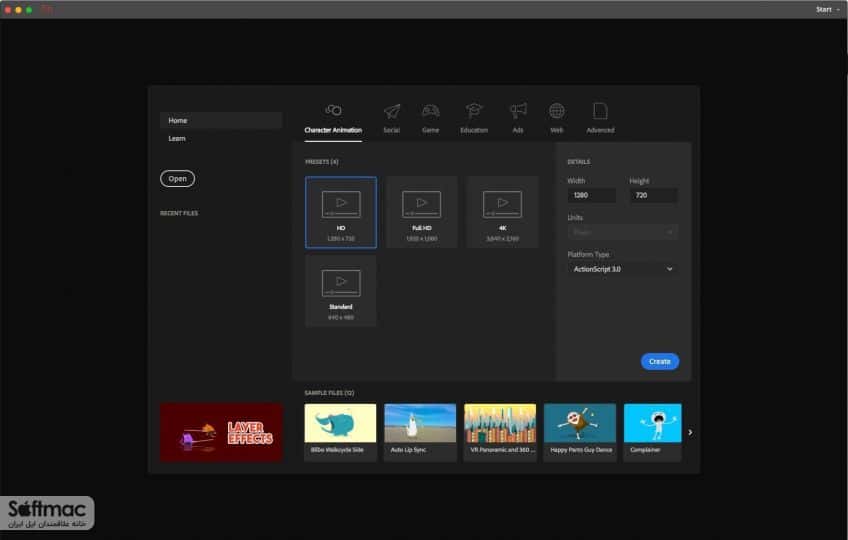
Task: Select the Web globe icon
Action: point(556,111)
